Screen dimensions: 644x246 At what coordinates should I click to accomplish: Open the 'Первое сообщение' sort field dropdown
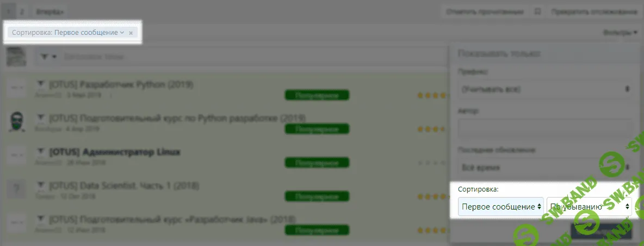[x=500, y=207]
